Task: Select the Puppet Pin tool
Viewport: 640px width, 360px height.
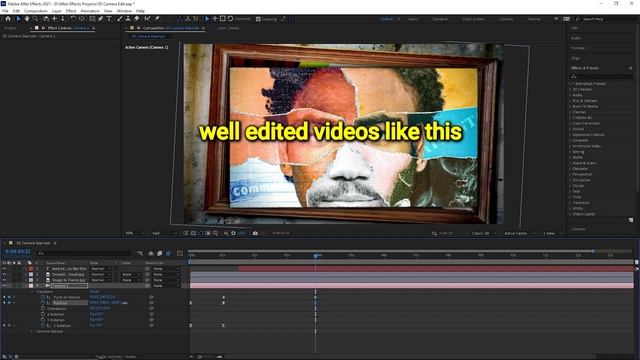Action: [x=157, y=19]
